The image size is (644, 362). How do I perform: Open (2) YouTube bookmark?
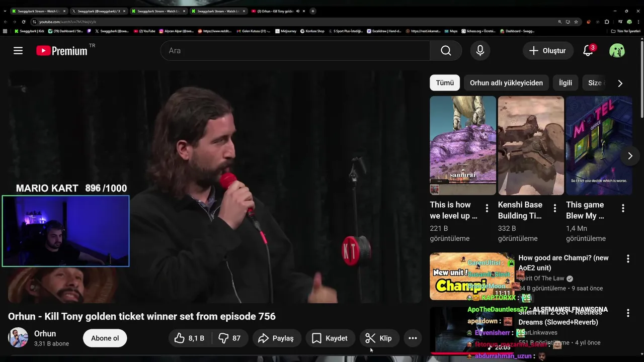144,31
